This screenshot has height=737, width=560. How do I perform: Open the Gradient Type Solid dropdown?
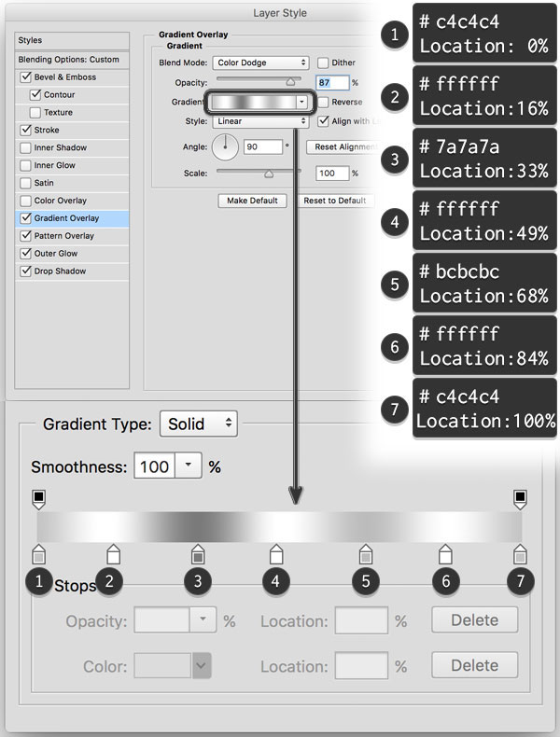199,424
